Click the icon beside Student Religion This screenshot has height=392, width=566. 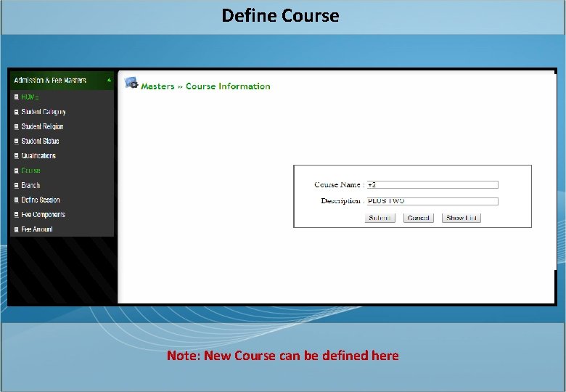coord(16,127)
